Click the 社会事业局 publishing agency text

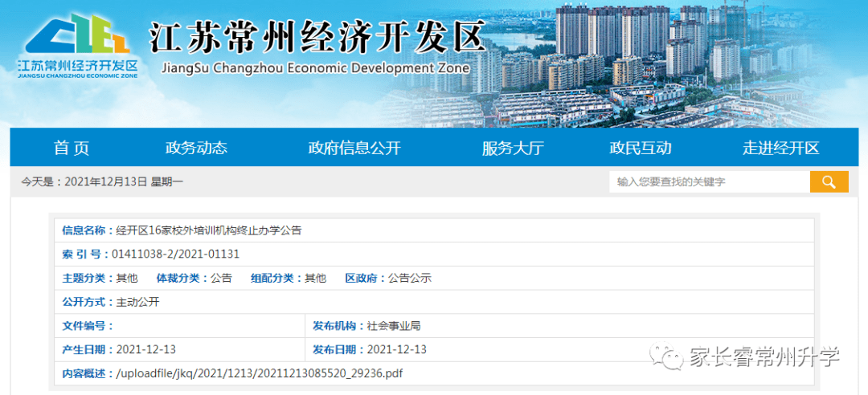point(394,326)
